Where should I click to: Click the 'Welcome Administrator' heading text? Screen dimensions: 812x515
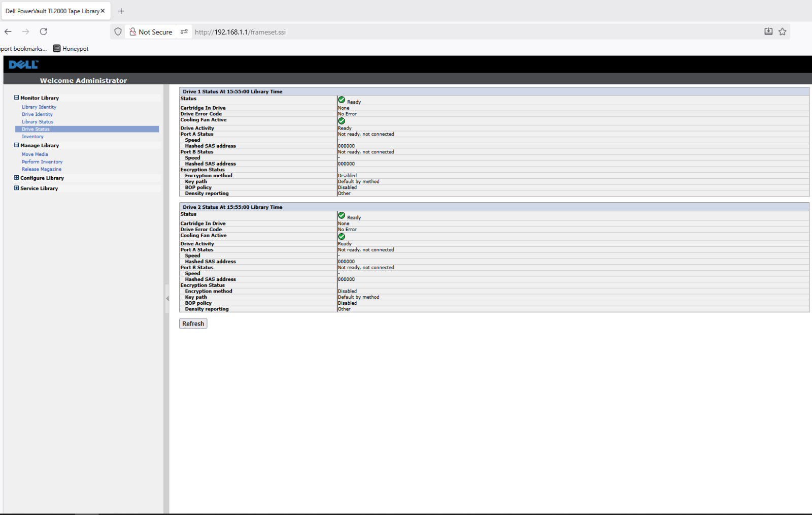coord(84,80)
